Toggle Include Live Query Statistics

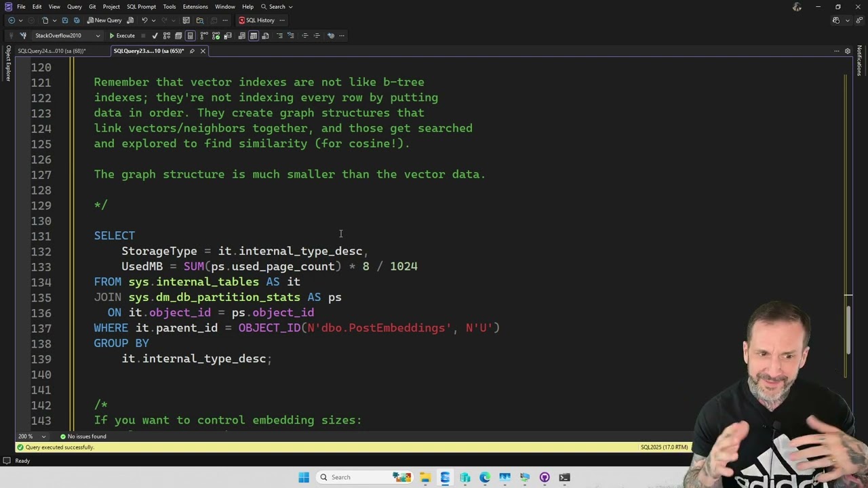216,35
